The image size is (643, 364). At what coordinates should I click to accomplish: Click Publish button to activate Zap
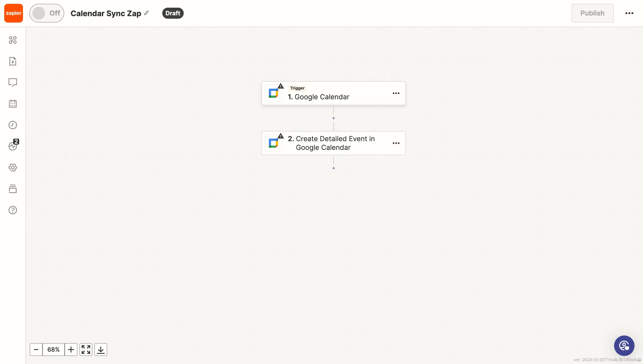592,13
